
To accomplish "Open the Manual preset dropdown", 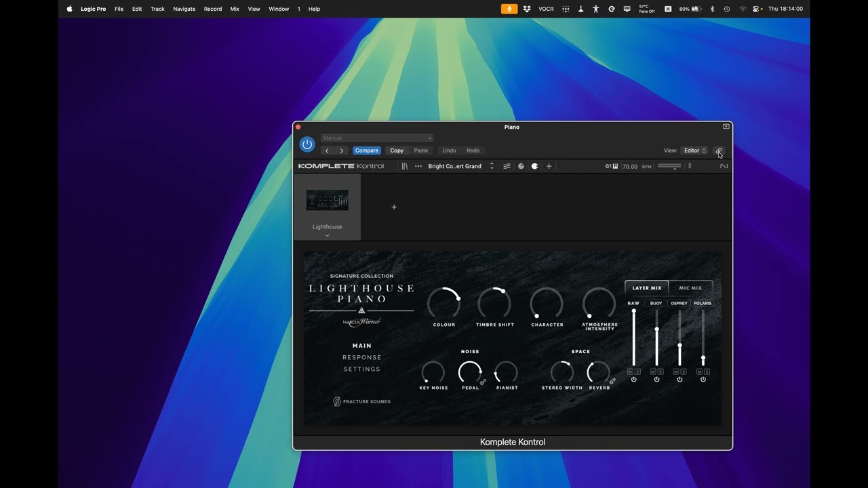I will click(x=376, y=138).
